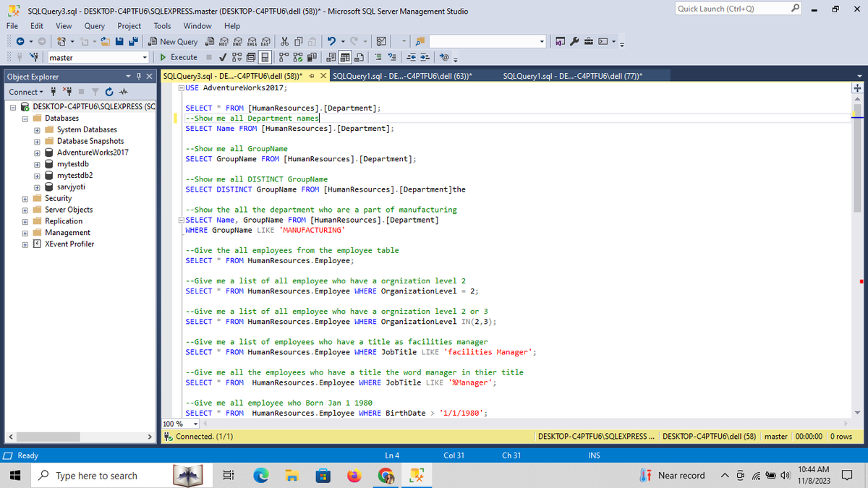The image size is (868, 488).
Task: Expand the System Databases folder
Action: click(x=36, y=129)
